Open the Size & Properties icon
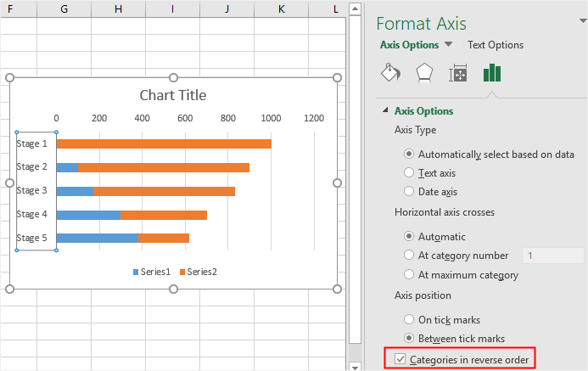 point(458,73)
